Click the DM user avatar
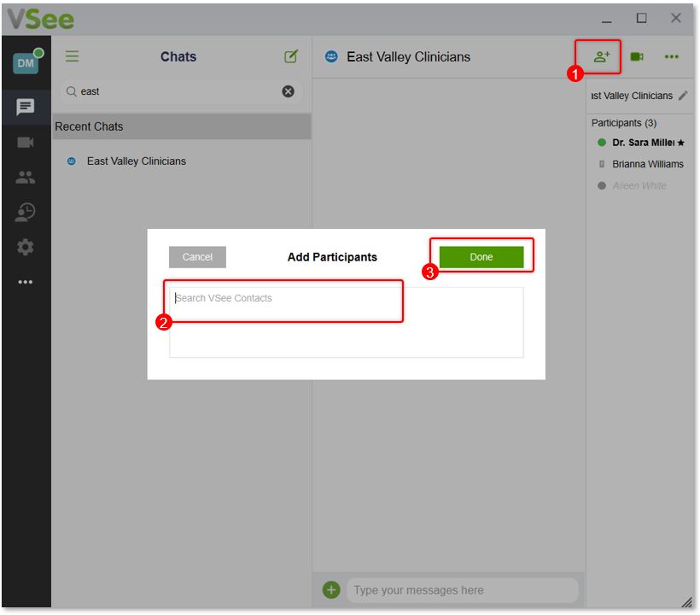 click(x=26, y=63)
